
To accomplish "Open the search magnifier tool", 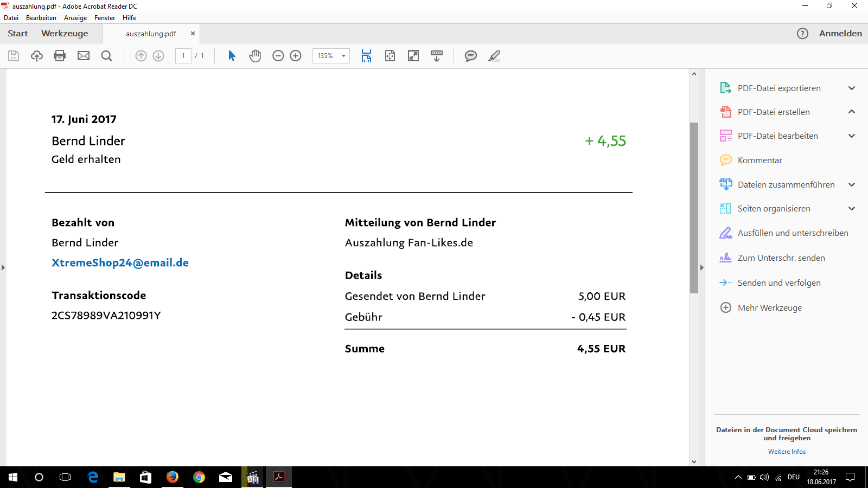I will pos(107,56).
